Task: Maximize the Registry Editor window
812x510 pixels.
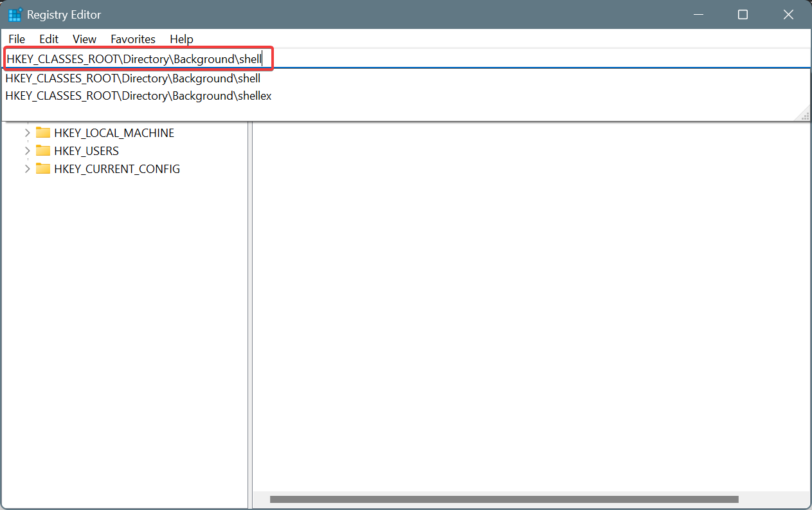Action: (743, 14)
